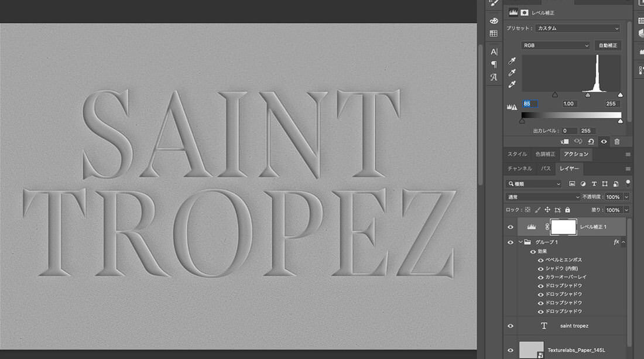Screen dimensions: 644x359
Task: Click the Mask icon in Properties header
Action: [525, 13]
